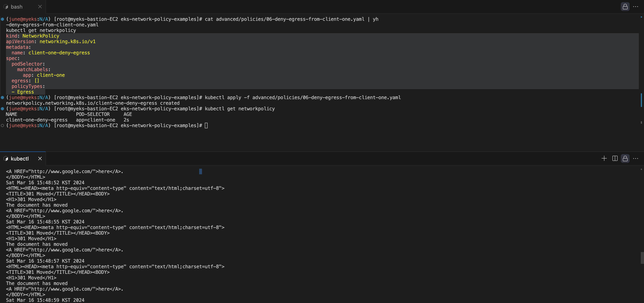
Task: Click the kubectl apply command decoration dot
Action: pos(2,97)
